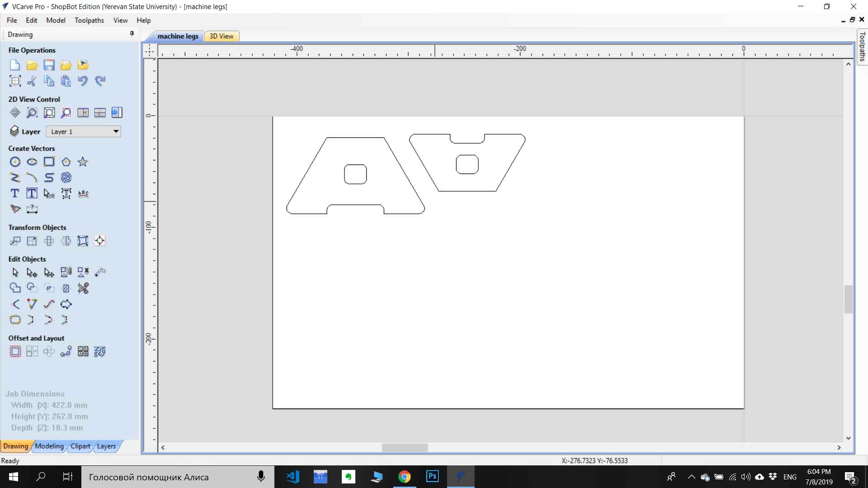The height and width of the screenshot is (488, 868).
Task: Show hidden system tray icons
Action: point(691,477)
